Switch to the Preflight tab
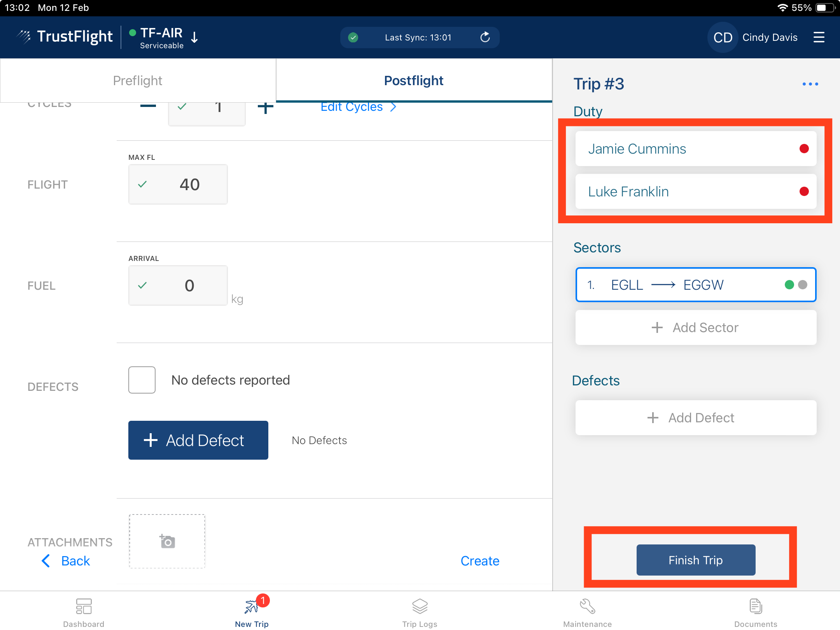The width and height of the screenshot is (840, 630). point(138,80)
